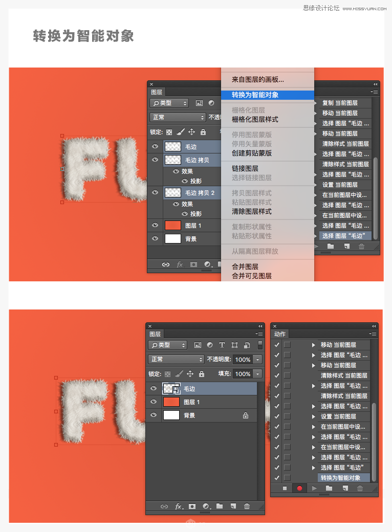Click delete layer trash in lower Layers panel
The image size is (392, 532).
click(x=247, y=506)
